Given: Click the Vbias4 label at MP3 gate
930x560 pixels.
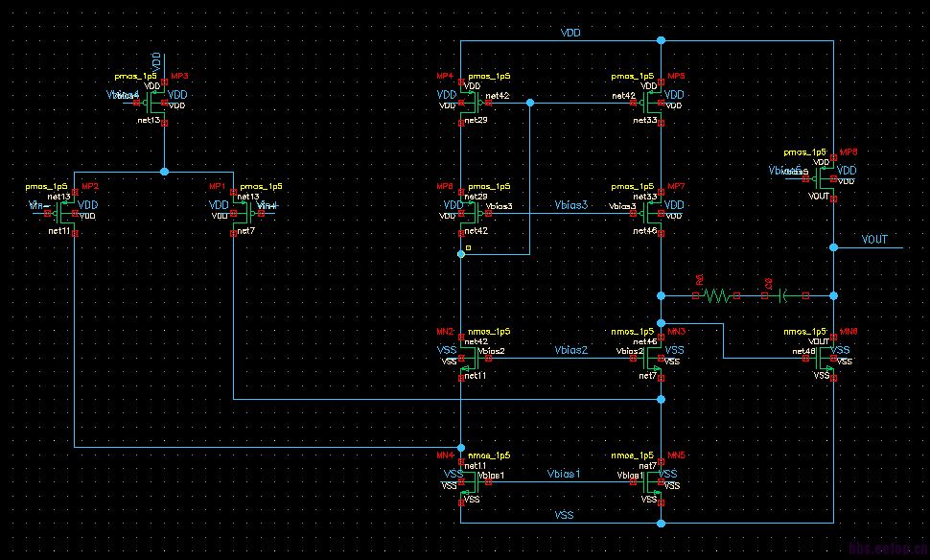Looking at the screenshot, I should pyautogui.click(x=122, y=95).
